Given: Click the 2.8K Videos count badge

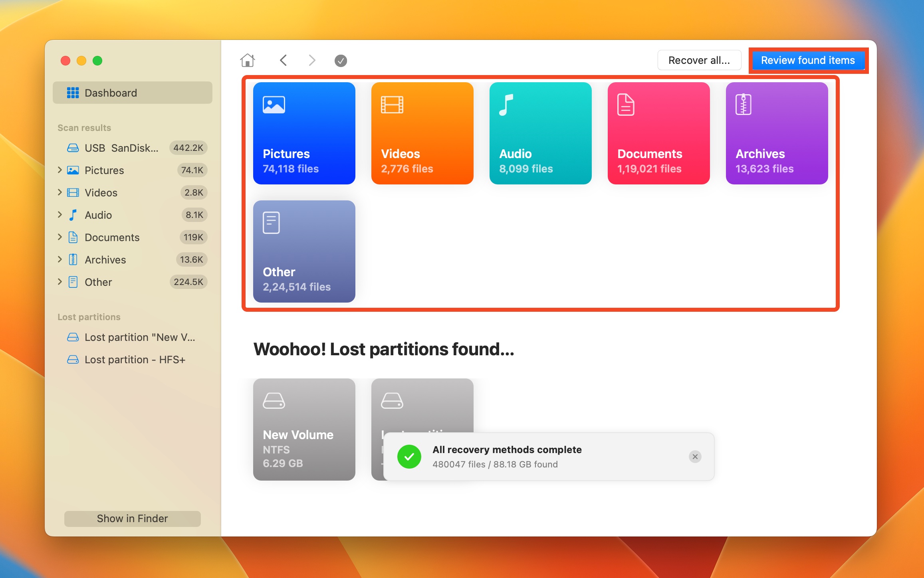Looking at the screenshot, I should coord(194,192).
